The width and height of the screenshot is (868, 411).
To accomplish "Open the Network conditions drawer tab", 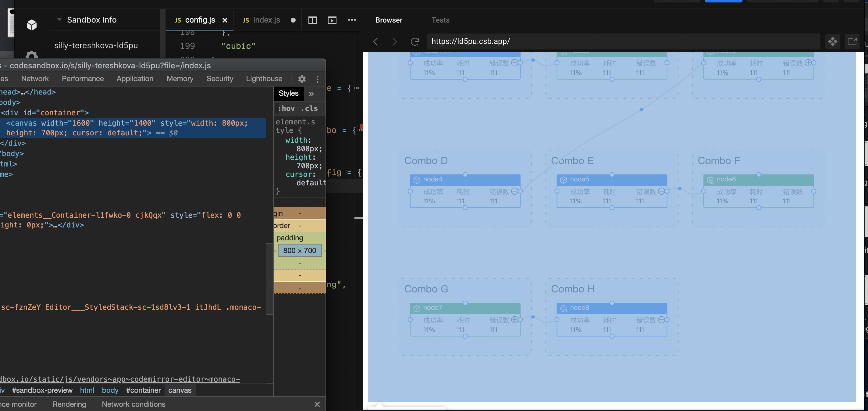I will [133, 404].
